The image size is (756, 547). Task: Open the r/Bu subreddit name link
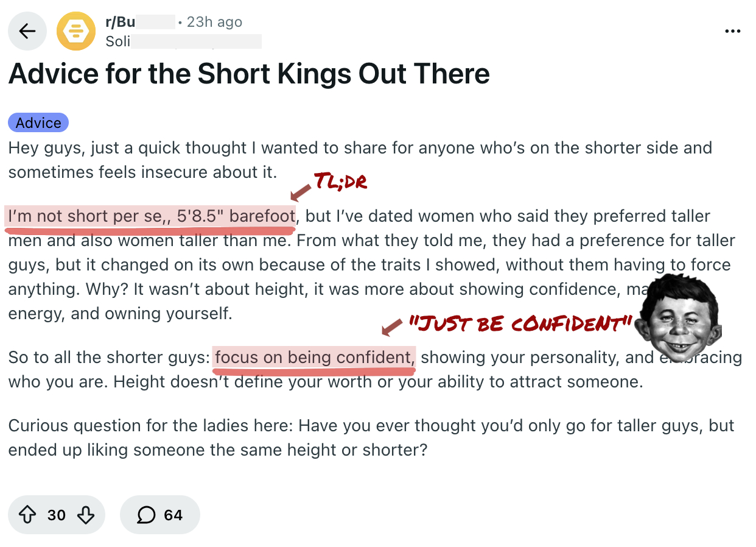(121, 23)
